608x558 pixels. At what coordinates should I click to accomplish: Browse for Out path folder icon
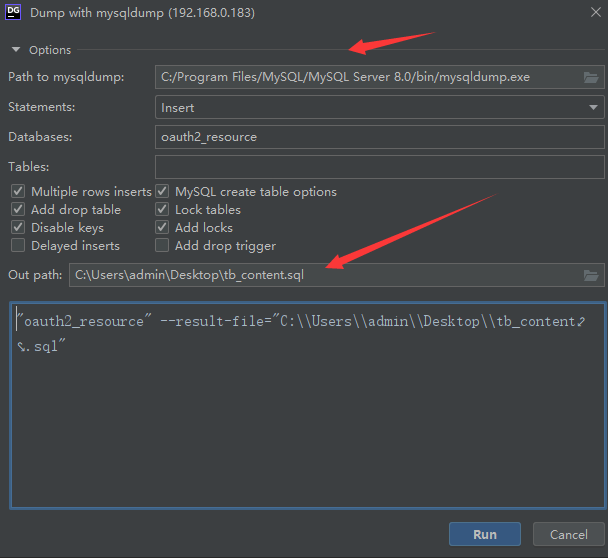click(x=591, y=275)
